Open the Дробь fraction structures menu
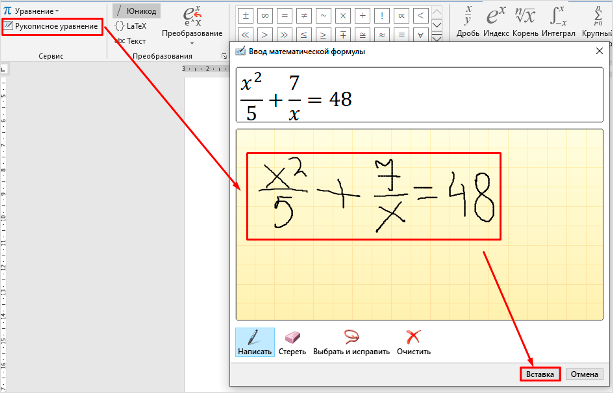The image size is (613, 393). point(468,21)
